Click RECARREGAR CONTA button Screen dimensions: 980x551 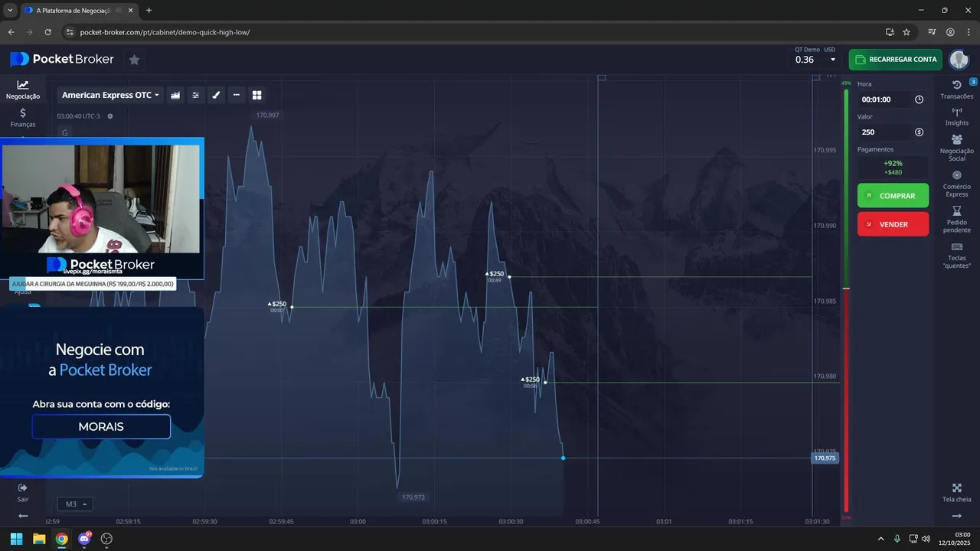click(895, 60)
